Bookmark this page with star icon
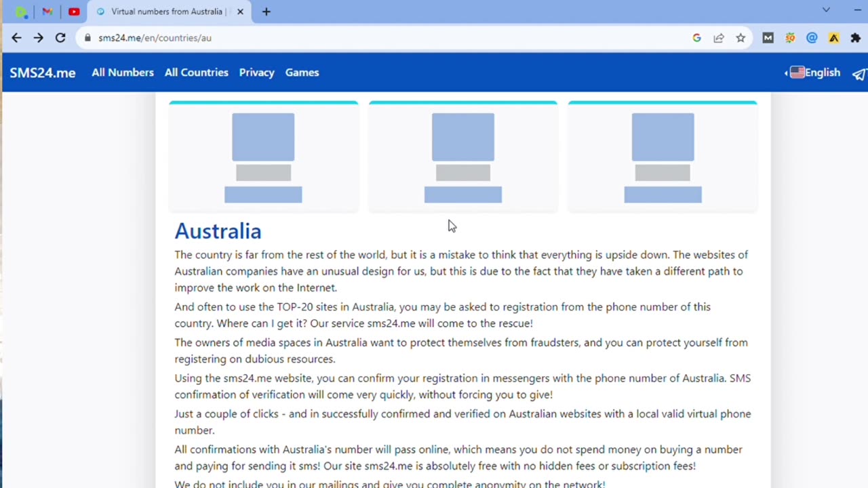 pyautogui.click(x=741, y=38)
